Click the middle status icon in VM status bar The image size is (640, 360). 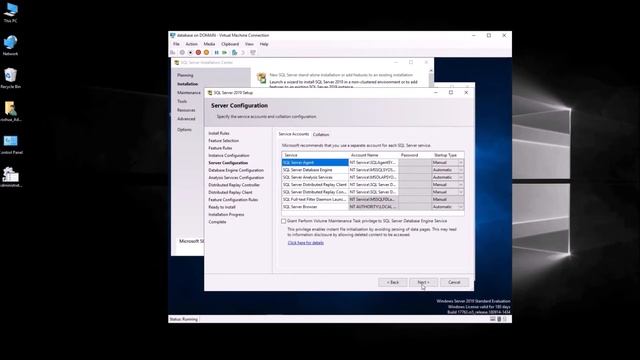499,319
